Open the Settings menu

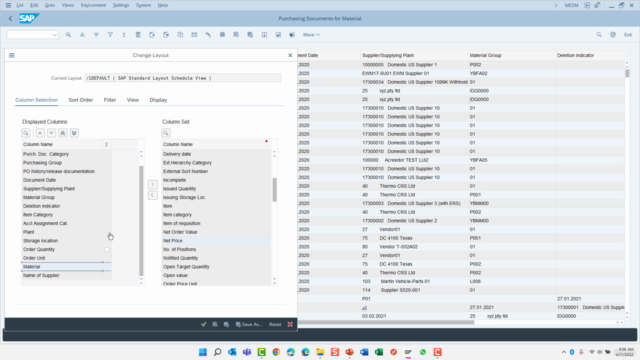point(121,5)
